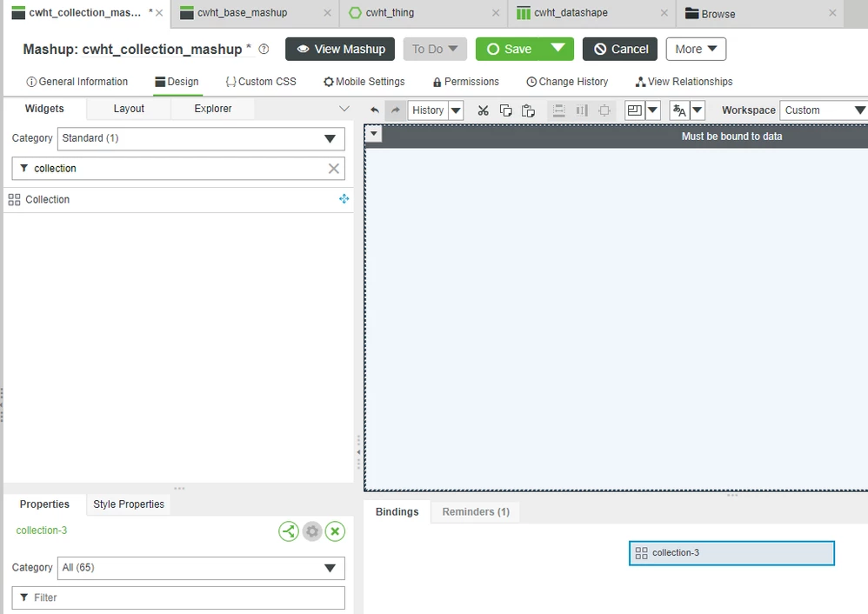The height and width of the screenshot is (614, 868).
Task: Click the Collection widget grid icon in the list
Action: pyautogui.click(x=15, y=199)
